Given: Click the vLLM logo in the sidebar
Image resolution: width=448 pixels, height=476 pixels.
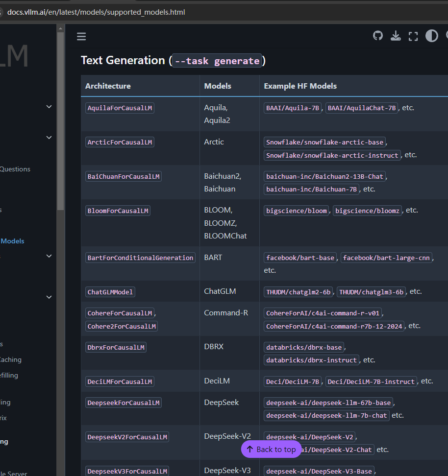Looking at the screenshot, I should point(14,56).
